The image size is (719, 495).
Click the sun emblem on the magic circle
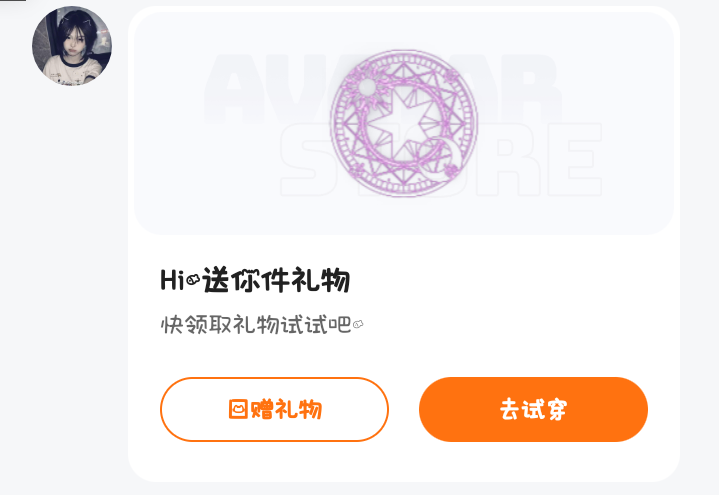pos(367,86)
